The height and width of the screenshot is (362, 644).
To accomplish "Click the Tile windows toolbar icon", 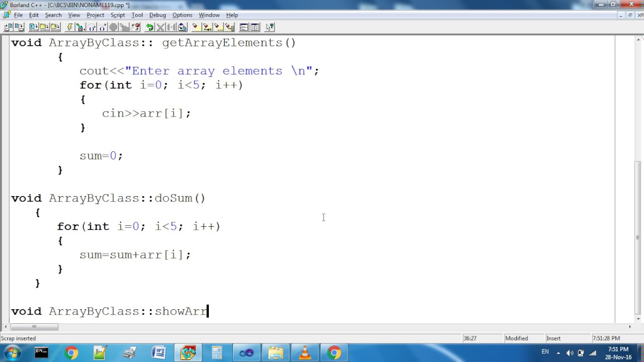I will 255,27.
